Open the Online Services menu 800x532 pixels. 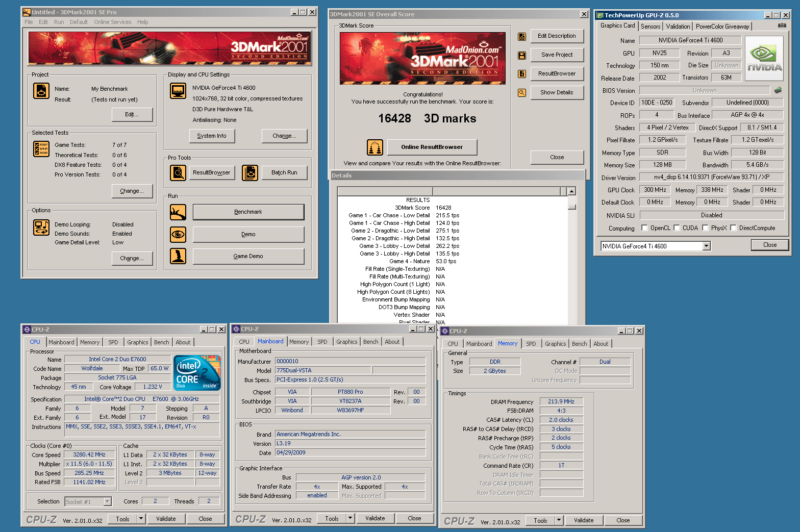(x=112, y=22)
